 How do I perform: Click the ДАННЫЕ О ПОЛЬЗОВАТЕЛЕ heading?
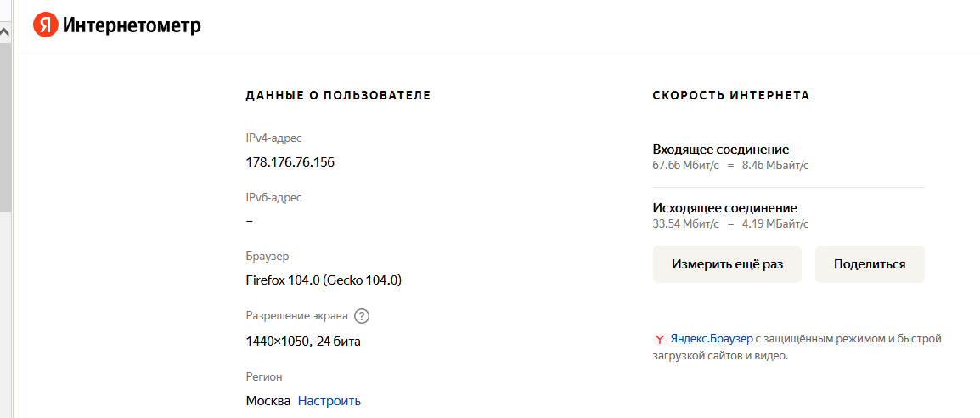[338, 96]
